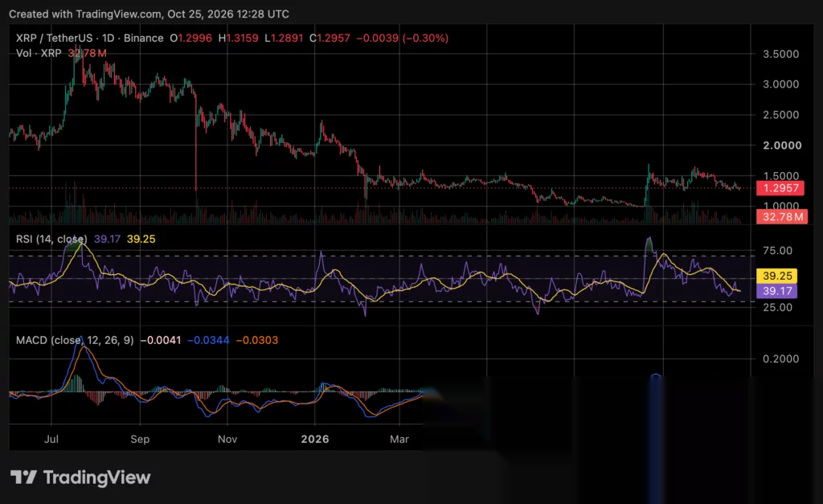Click the yellow RSI value tag 39.25
Viewport: 823px width, 504px height.
[x=777, y=276]
